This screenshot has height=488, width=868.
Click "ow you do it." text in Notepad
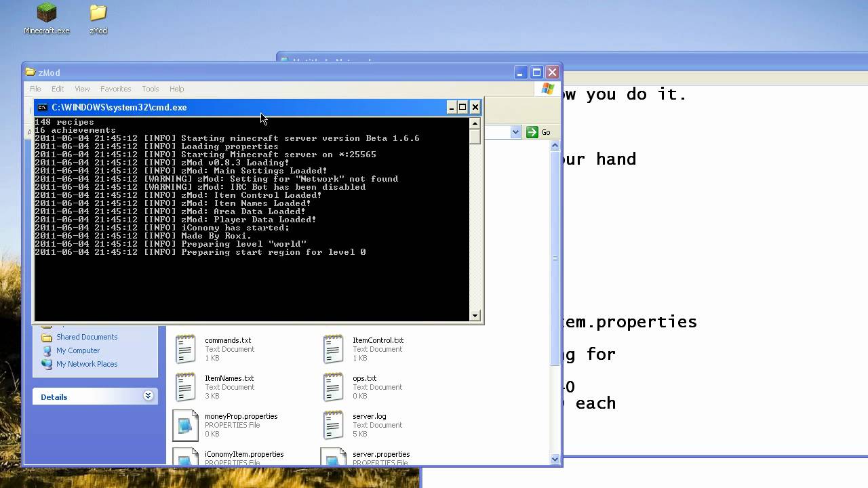[625, 94]
